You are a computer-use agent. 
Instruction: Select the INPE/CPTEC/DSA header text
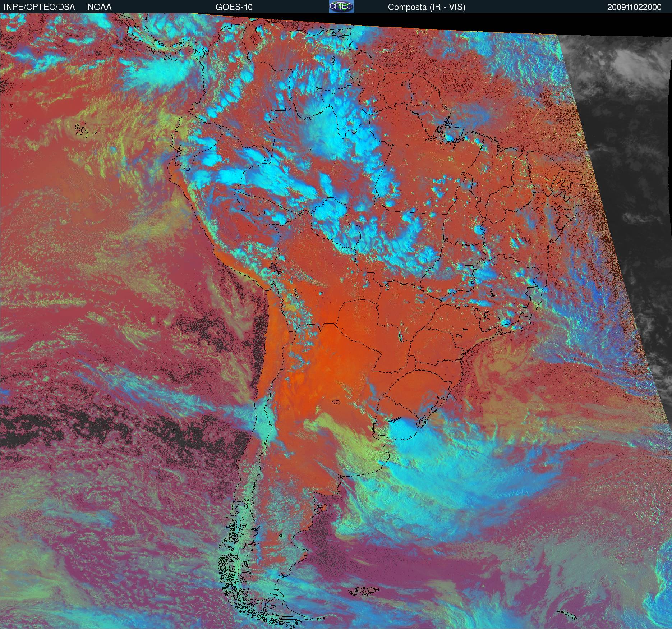(39, 7)
